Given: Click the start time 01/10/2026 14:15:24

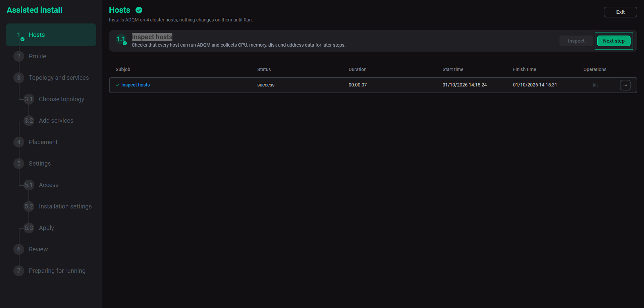Looking at the screenshot, I should 465,85.
